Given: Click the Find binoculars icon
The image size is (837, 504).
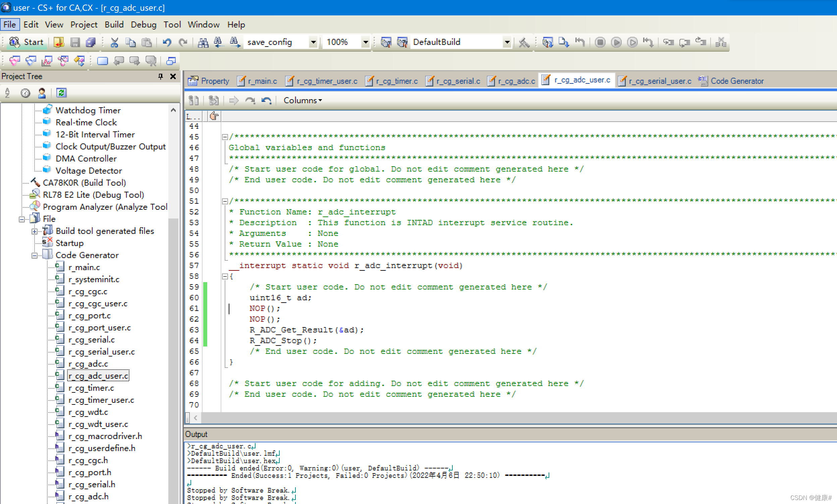Looking at the screenshot, I should (203, 42).
